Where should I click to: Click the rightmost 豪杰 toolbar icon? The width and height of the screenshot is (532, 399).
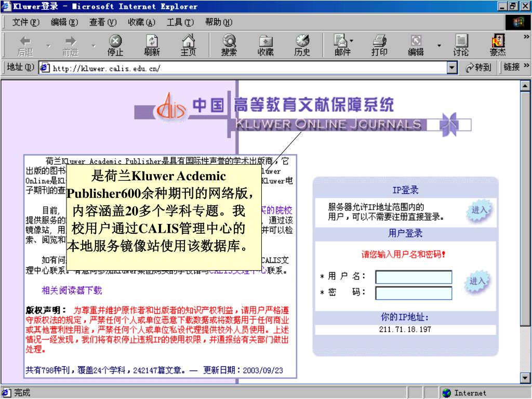pos(498,46)
